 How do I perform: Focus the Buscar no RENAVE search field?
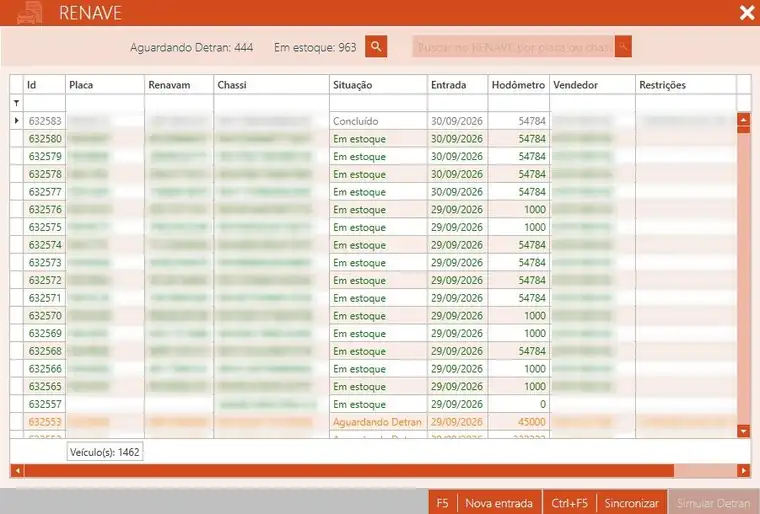pos(514,47)
